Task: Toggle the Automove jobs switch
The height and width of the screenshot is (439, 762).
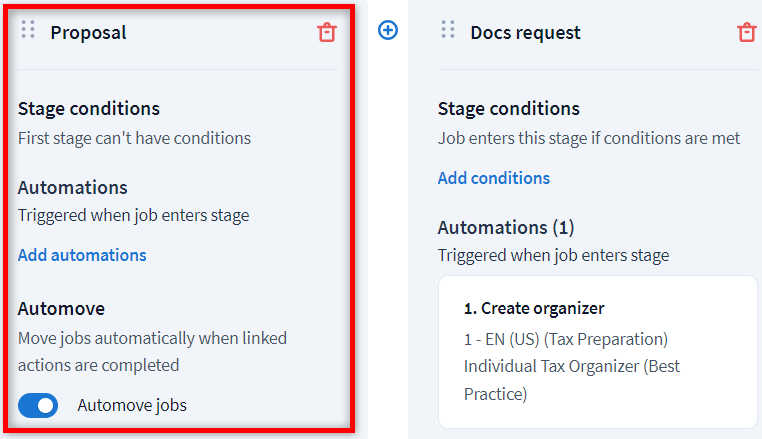Action: click(x=38, y=405)
